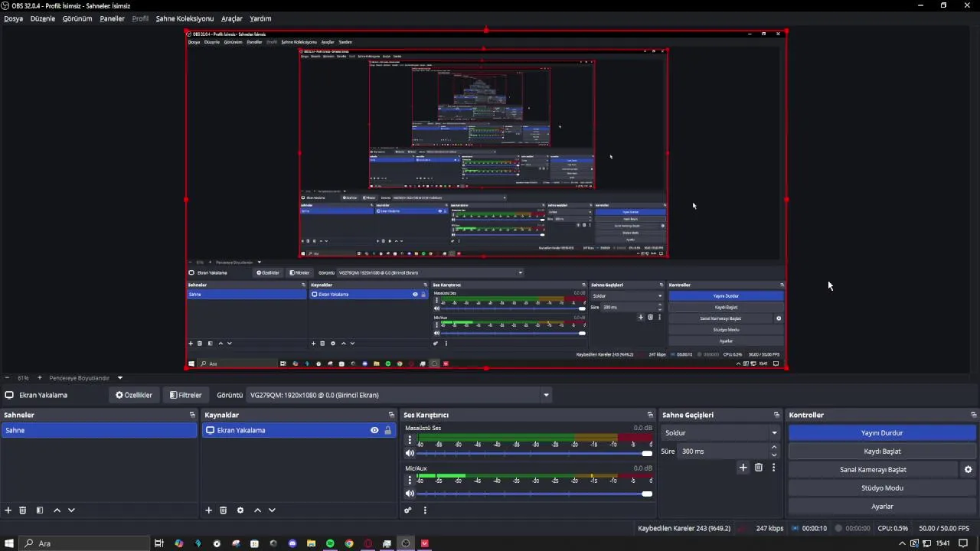
Task: Mute the Masaüstü Ses channel
Action: tap(410, 454)
